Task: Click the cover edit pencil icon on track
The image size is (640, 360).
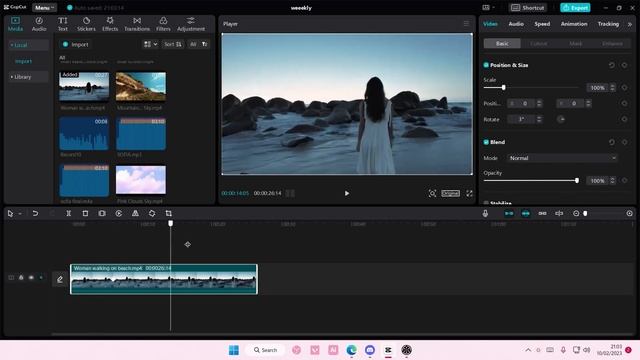Action: 60,279
